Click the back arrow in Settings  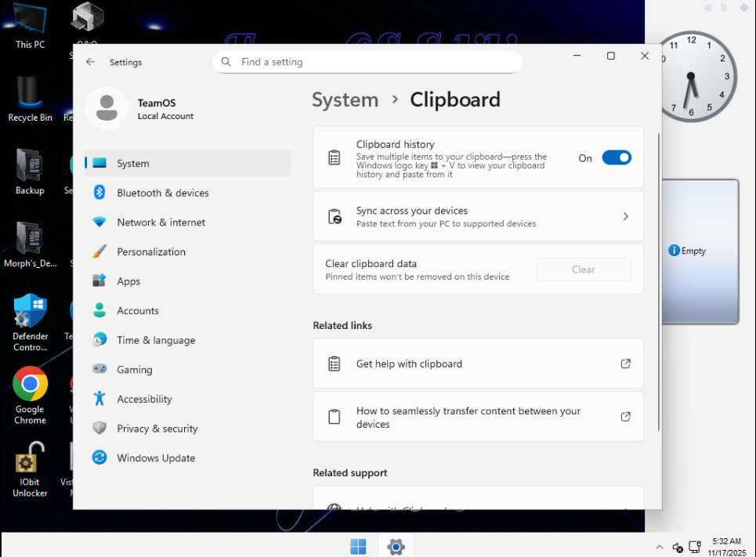coord(91,62)
